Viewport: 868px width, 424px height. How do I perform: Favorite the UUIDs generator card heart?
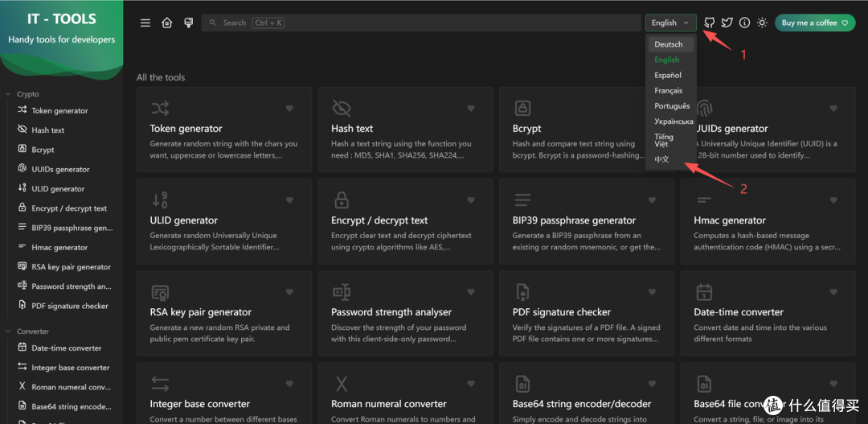click(833, 108)
